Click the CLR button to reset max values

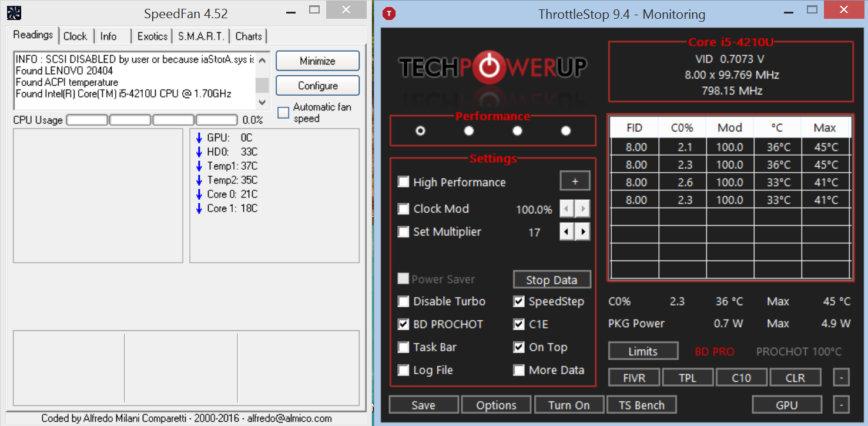pyautogui.click(x=795, y=377)
